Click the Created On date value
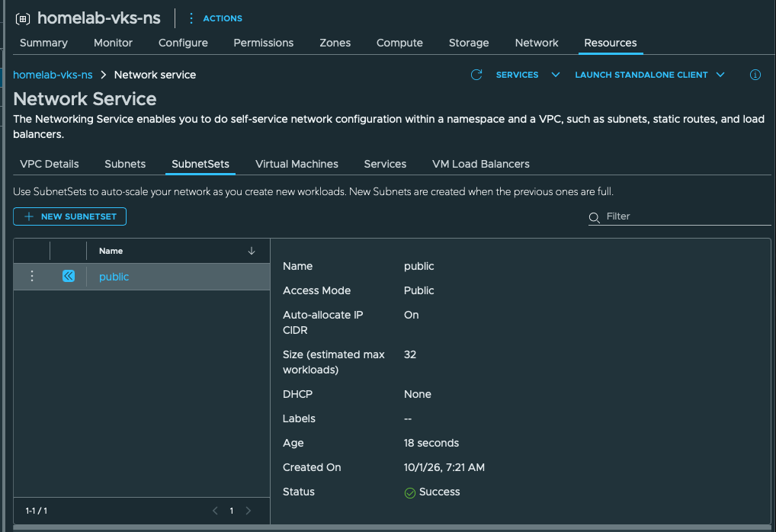The image size is (776, 532). [x=444, y=467]
